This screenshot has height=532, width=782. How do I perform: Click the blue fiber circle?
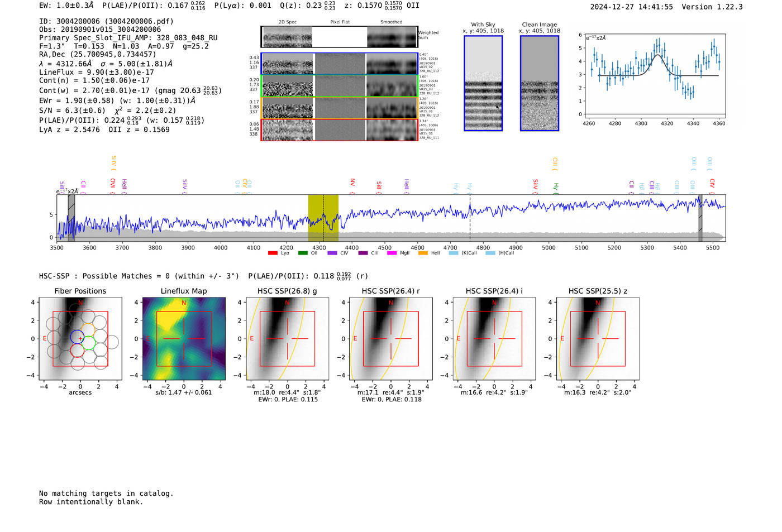(77, 337)
